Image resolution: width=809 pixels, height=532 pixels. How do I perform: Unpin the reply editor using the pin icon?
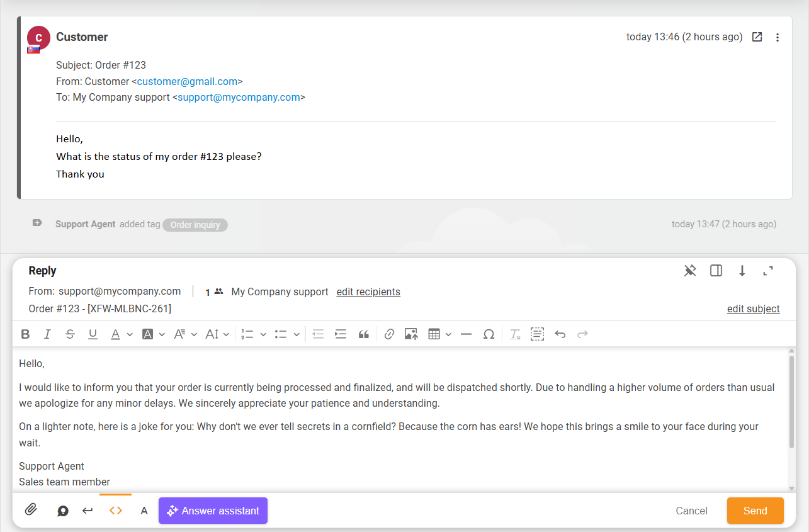tap(690, 271)
